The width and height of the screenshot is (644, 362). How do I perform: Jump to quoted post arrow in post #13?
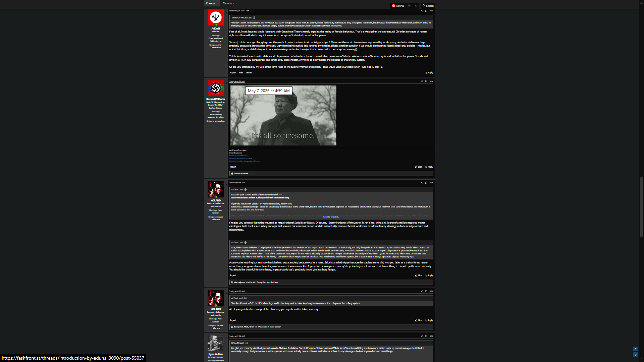[254, 18]
